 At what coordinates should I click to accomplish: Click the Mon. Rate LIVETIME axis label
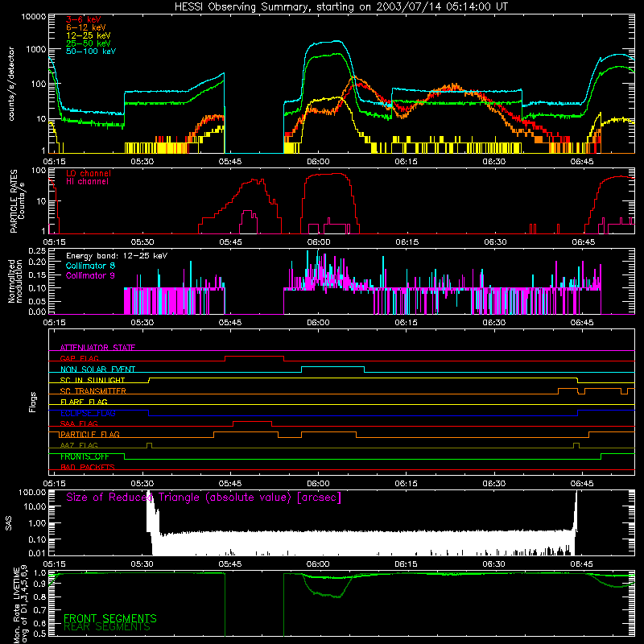click(20, 605)
